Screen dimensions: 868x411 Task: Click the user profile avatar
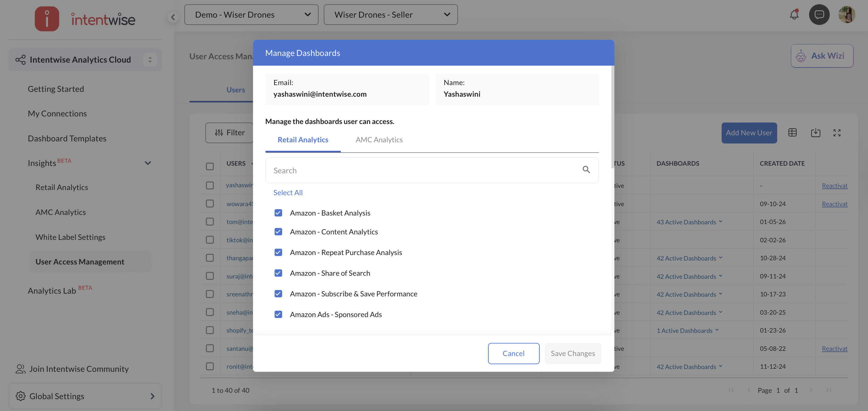point(846,15)
